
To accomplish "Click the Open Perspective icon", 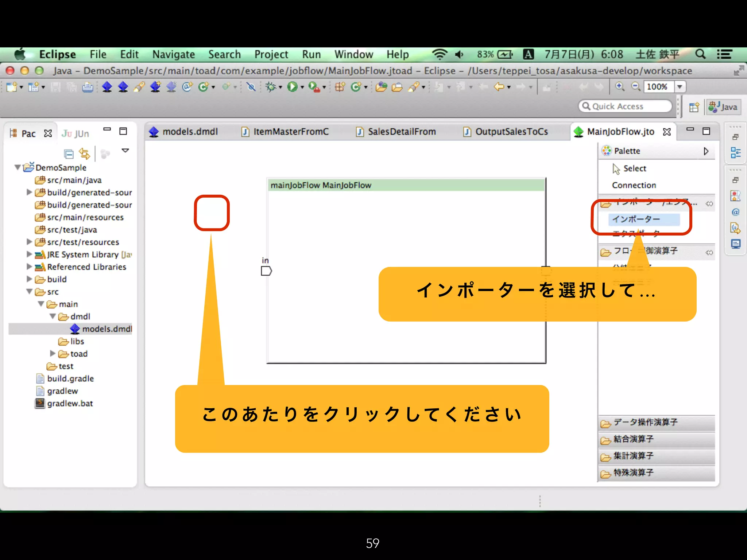I will pyautogui.click(x=694, y=107).
